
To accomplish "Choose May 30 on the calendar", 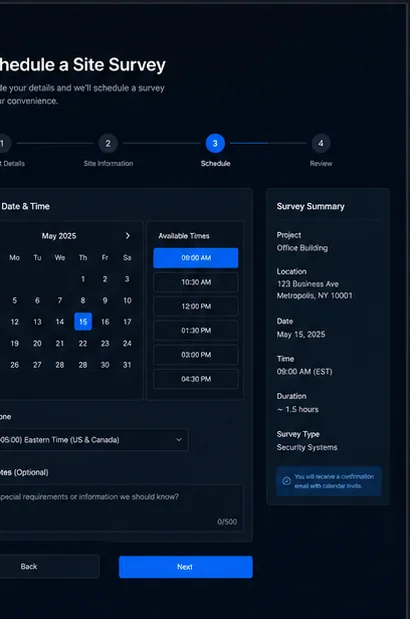I will 105,365.
